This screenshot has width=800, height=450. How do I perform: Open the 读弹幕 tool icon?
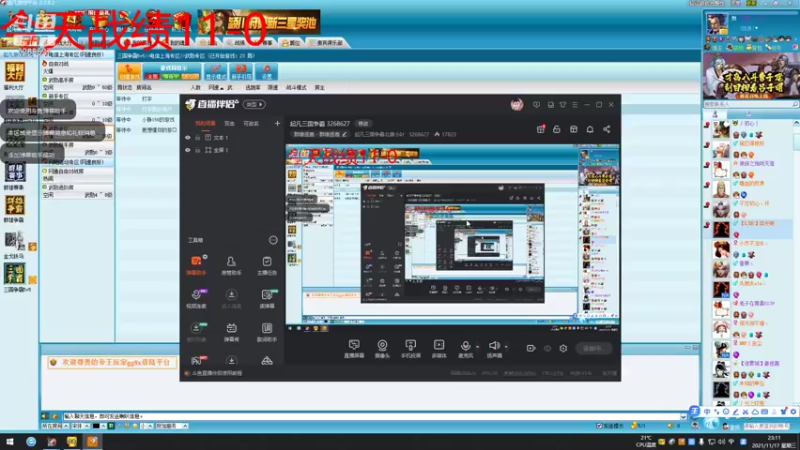point(267,298)
